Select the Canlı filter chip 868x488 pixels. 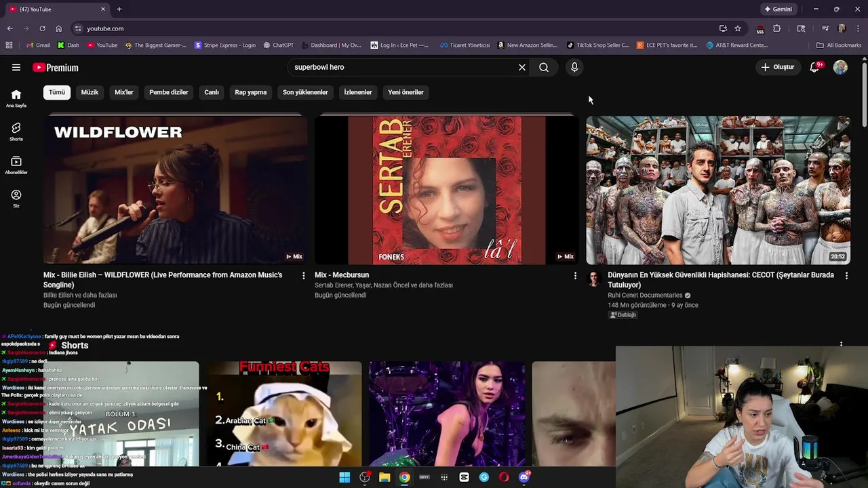coord(212,92)
